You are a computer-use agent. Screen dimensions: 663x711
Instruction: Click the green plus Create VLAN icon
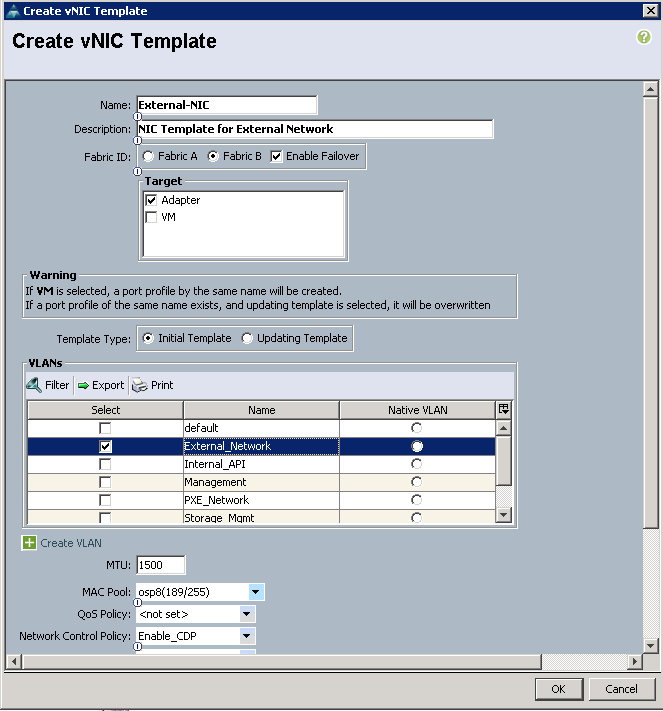[29, 542]
